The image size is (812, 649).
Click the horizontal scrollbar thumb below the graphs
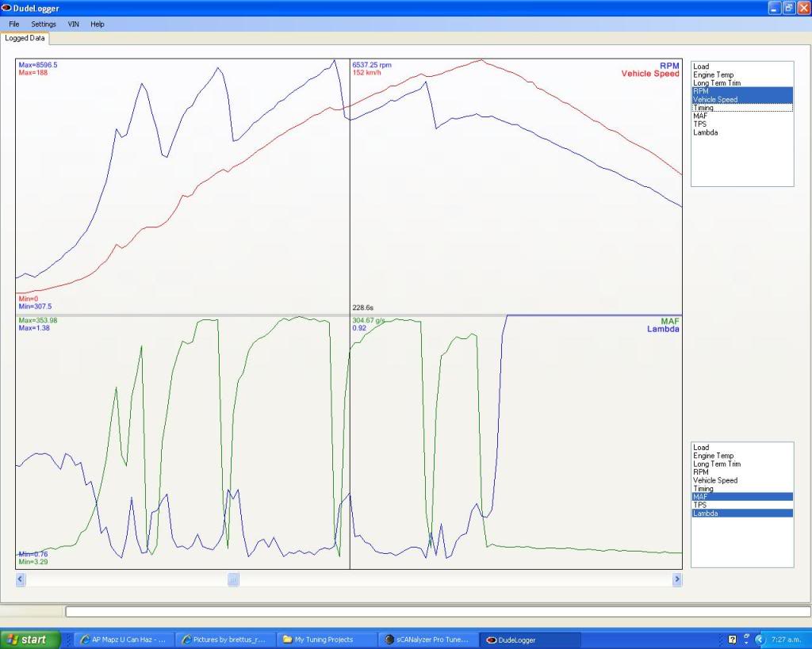[x=233, y=579]
